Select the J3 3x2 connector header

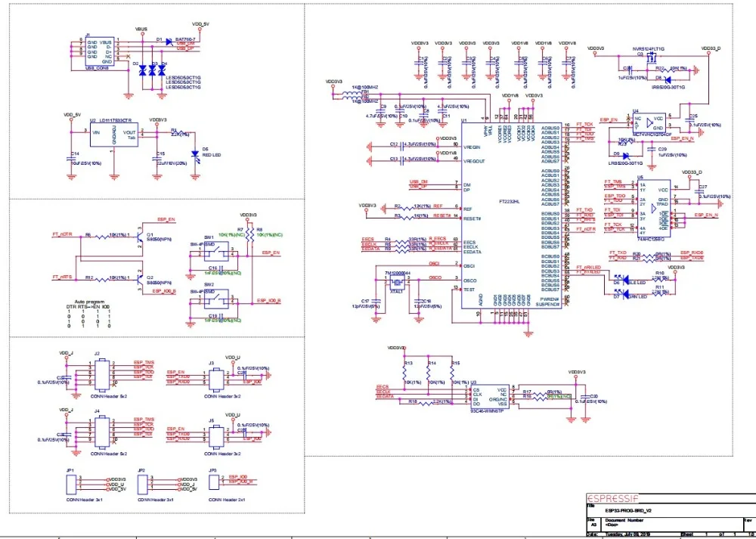tap(216, 379)
